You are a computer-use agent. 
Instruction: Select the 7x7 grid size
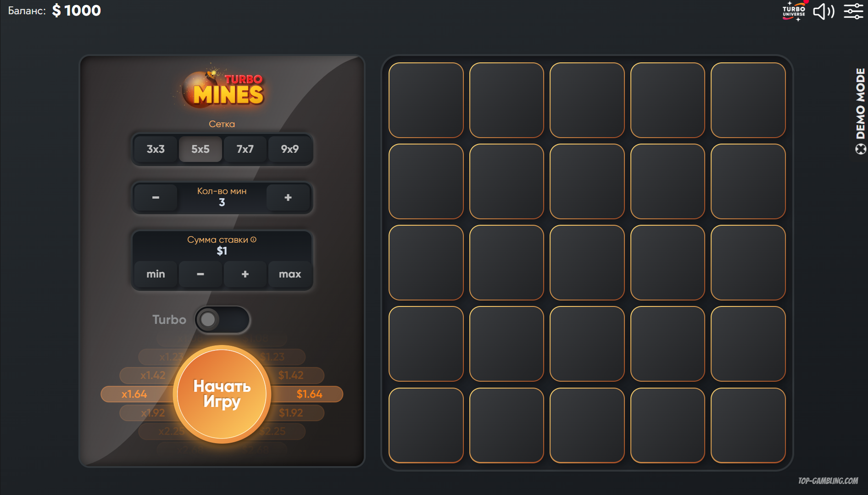(x=245, y=149)
